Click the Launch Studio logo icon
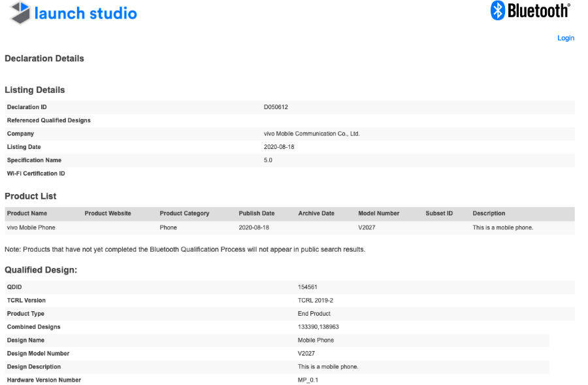This screenshot has width=588, height=385. pyautogui.click(x=19, y=13)
